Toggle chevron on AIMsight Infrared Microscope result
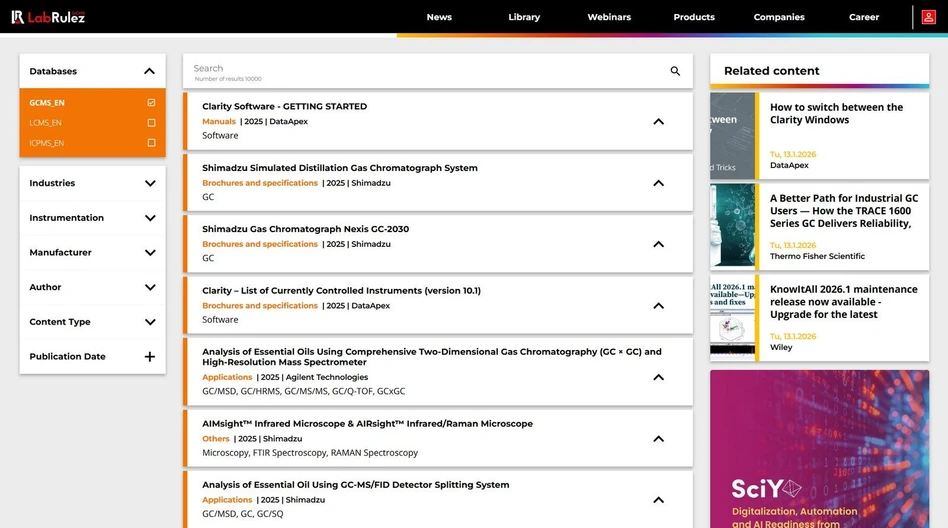948x528 pixels. 658,438
